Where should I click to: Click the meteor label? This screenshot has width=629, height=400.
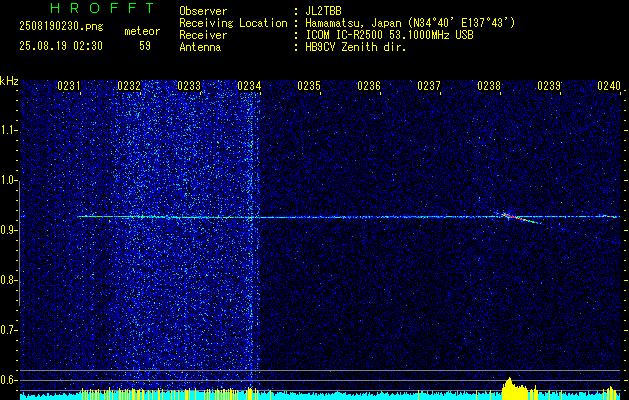click(142, 31)
